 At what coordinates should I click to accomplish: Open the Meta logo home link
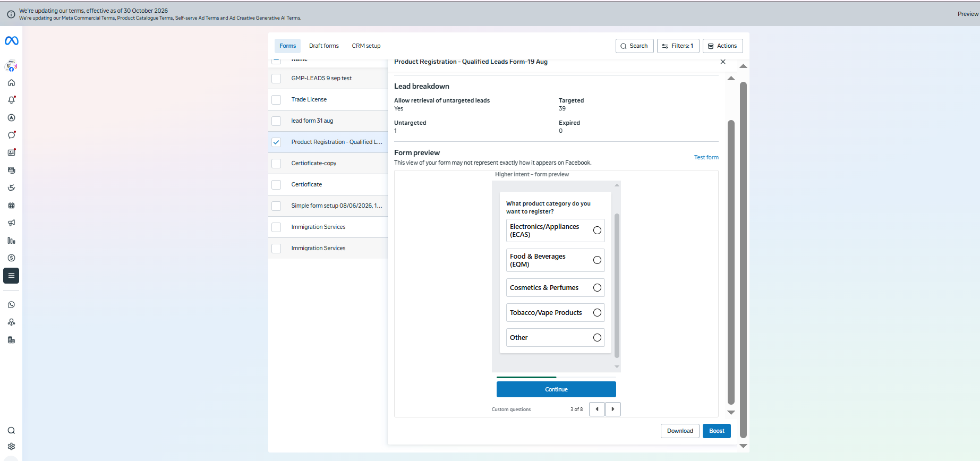pyautogui.click(x=11, y=41)
